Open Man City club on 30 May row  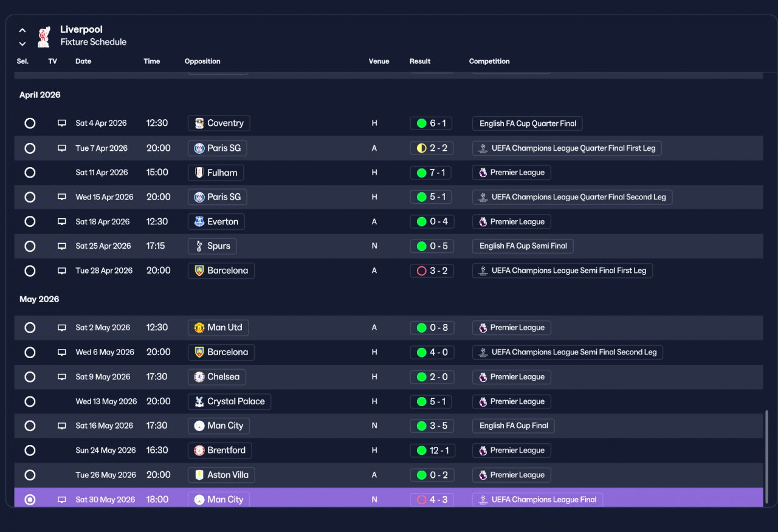point(219,500)
